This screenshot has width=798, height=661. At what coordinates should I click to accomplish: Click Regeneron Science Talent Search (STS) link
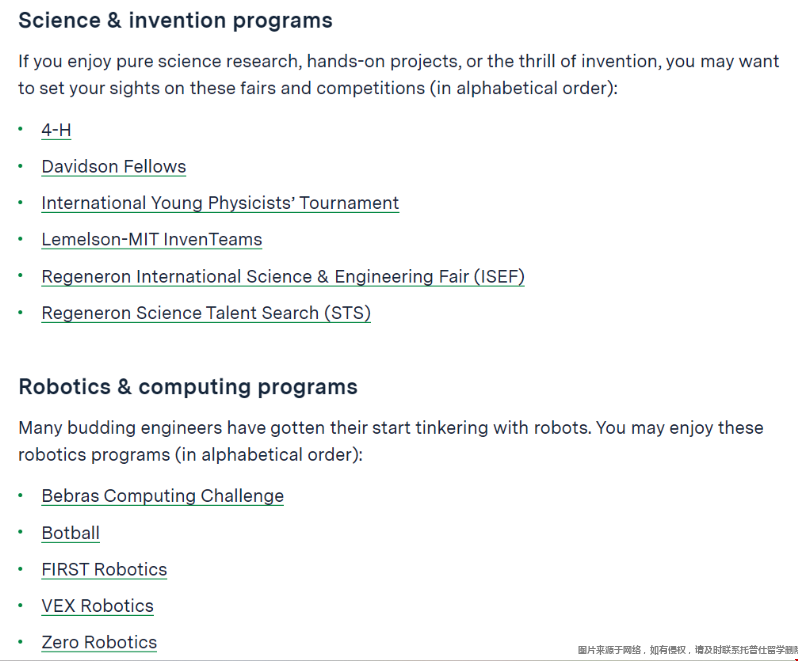pos(206,313)
